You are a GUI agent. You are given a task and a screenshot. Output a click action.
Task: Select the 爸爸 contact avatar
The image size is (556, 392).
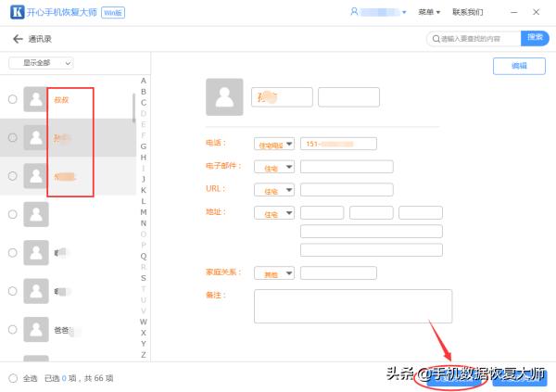click(36, 329)
